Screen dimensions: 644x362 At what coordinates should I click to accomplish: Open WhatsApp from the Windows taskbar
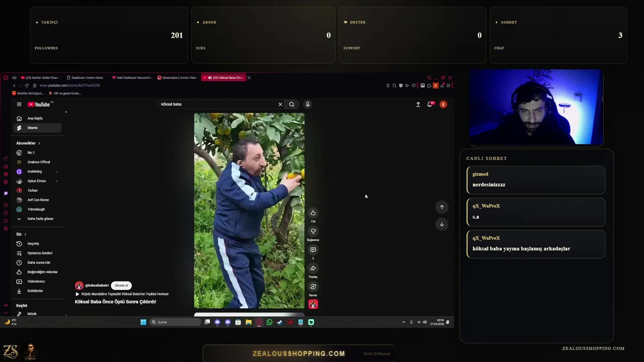coord(269,322)
